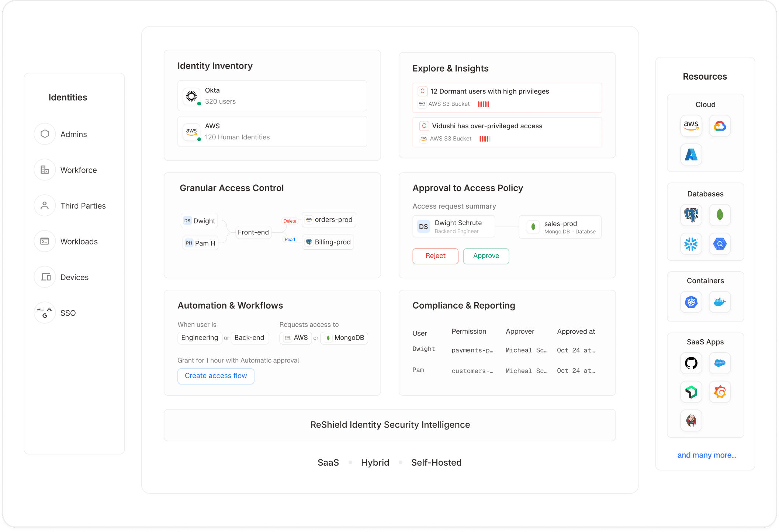Click the AWS cloud resource icon
779x532 pixels.
[691, 126]
